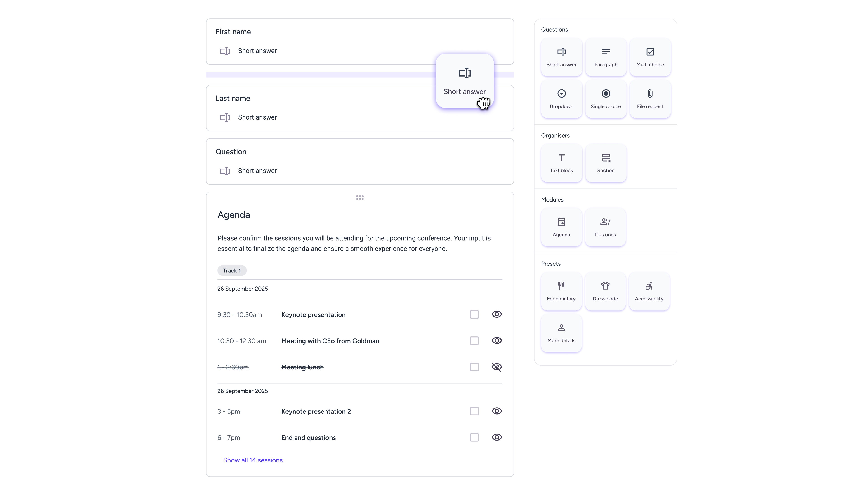Click the Short answer field under First name
This screenshot has height=488, width=868.
(257, 51)
